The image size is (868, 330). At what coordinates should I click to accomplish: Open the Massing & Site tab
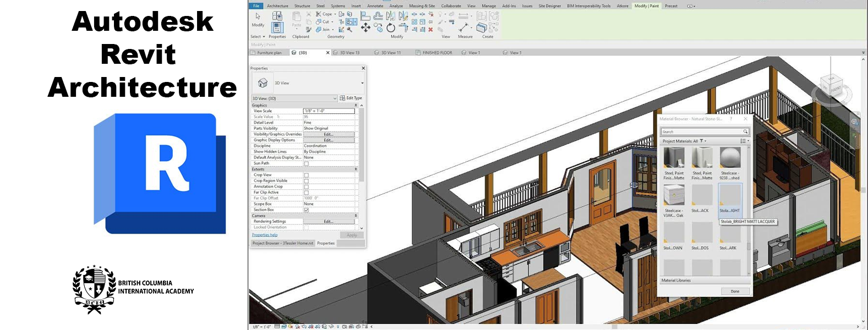(422, 6)
